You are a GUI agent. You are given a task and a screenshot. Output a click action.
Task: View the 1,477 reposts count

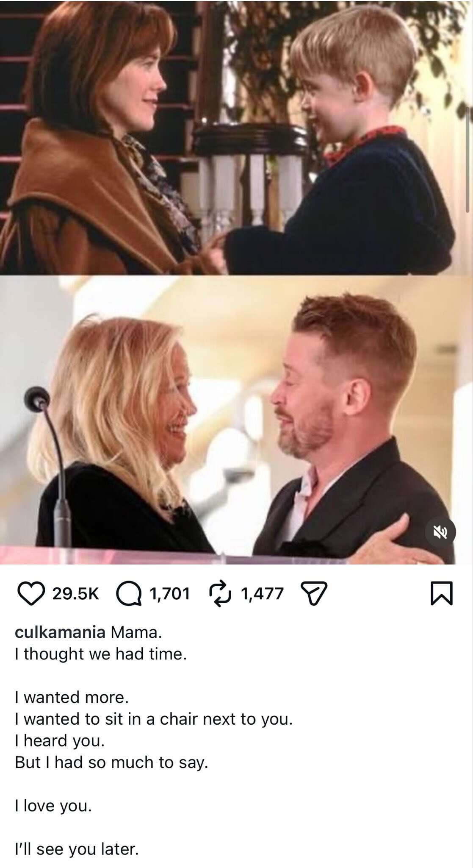click(x=262, y=594)
